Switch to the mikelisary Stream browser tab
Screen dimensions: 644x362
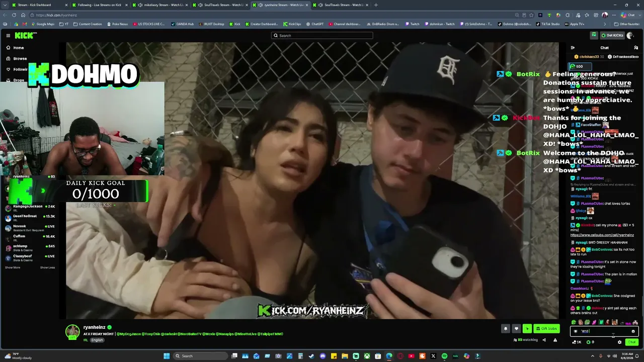click(159, 5)
